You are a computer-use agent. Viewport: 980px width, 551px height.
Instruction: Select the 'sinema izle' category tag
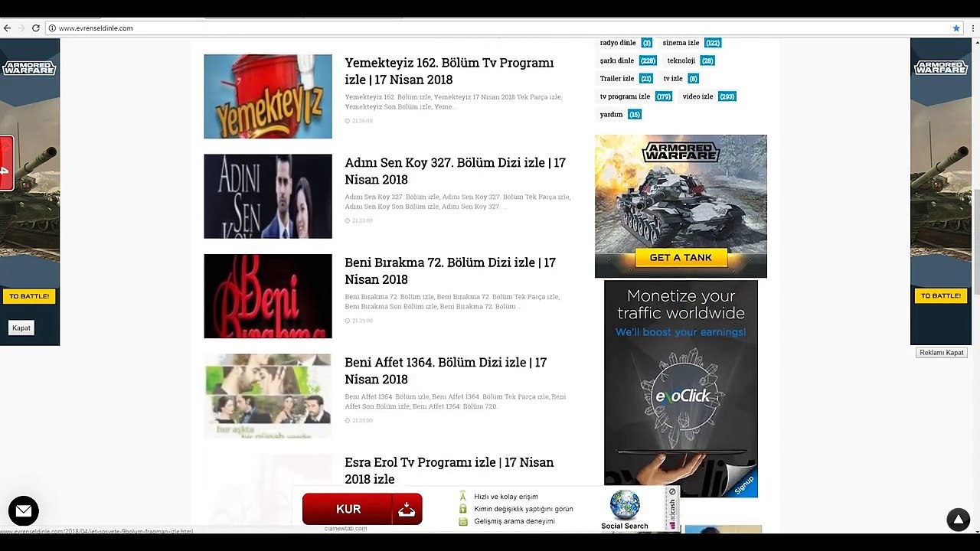coord(681,43)
